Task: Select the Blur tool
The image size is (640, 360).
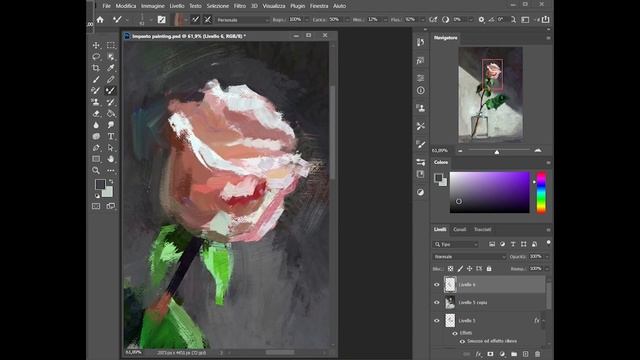Action: tap(96, 125)
